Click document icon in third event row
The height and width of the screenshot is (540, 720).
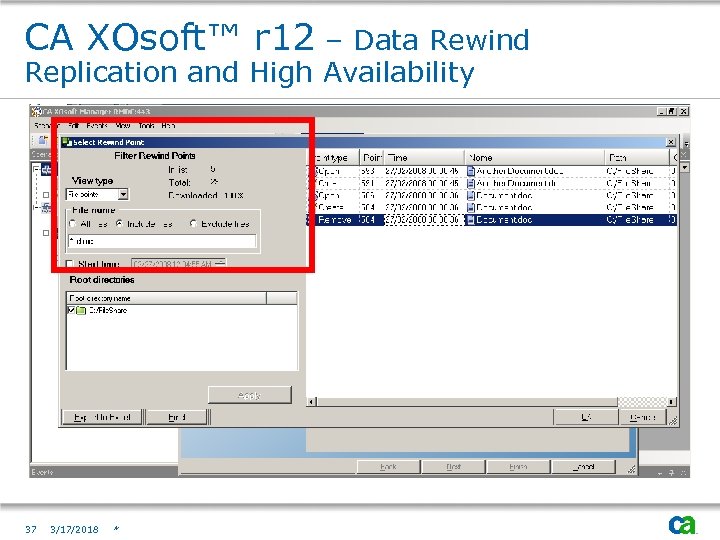(x=471, y=195)
